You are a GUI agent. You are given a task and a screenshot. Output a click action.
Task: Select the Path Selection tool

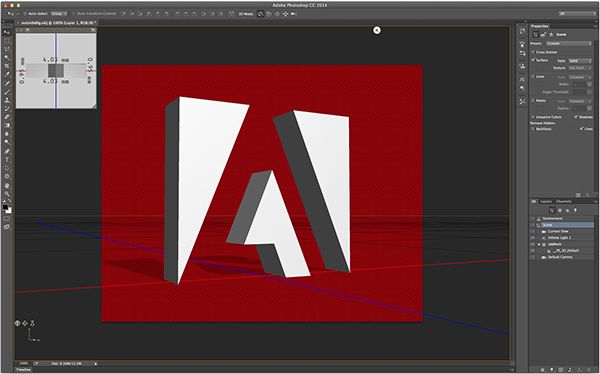[x=7, y=168]
